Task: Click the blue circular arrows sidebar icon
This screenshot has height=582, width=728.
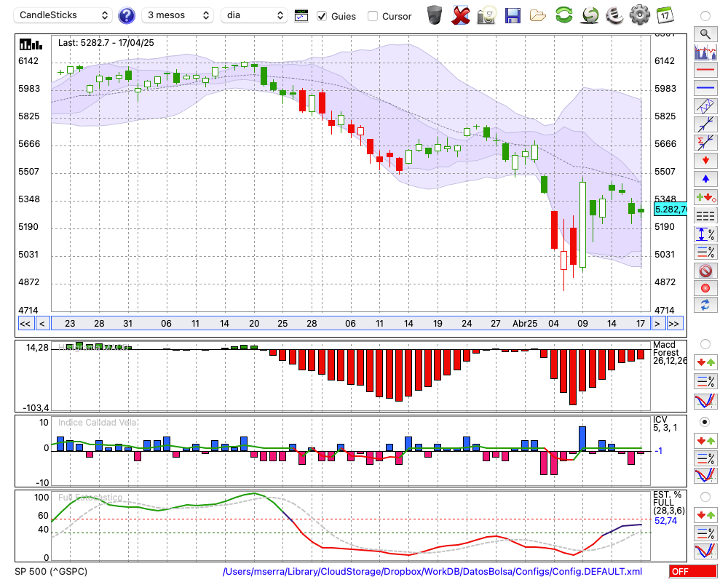Action: click(705, 306)
